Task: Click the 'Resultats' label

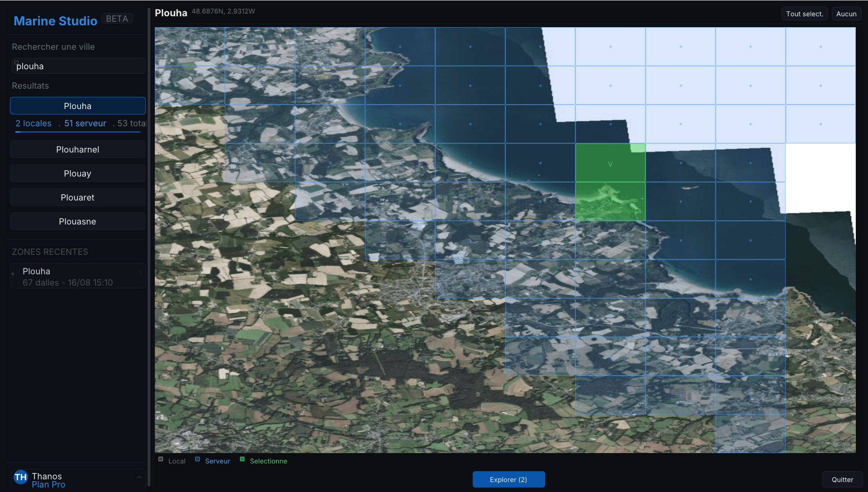Action: tap(30, 86)
